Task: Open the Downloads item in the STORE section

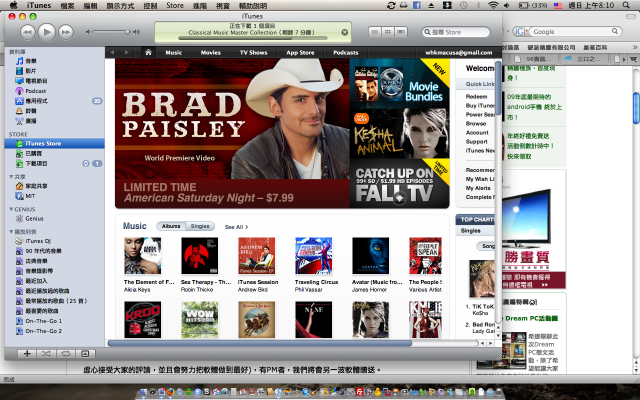Action: pyautogui.click(x=31, y=164)
